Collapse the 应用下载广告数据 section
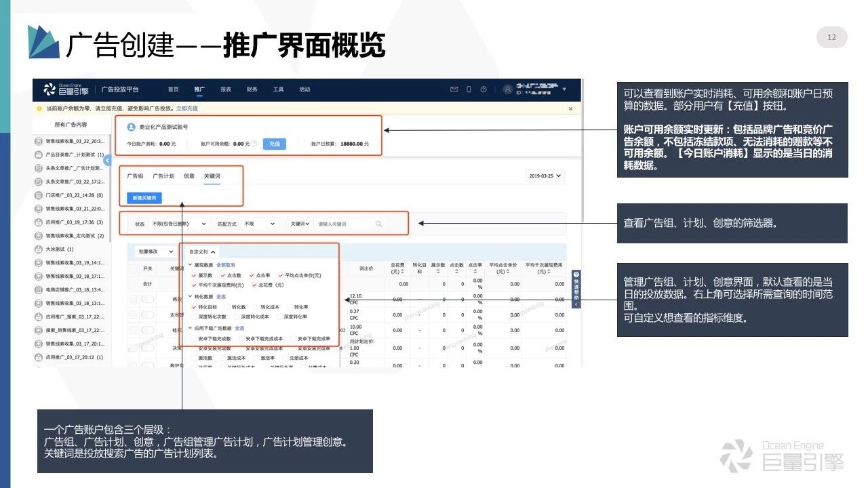 tap(190, 328)
